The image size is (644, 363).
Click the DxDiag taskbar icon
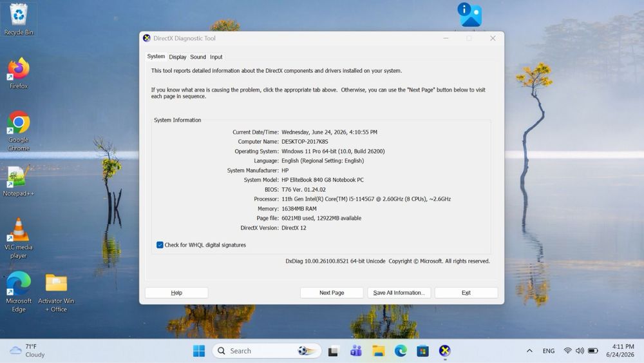coord(445,351)
